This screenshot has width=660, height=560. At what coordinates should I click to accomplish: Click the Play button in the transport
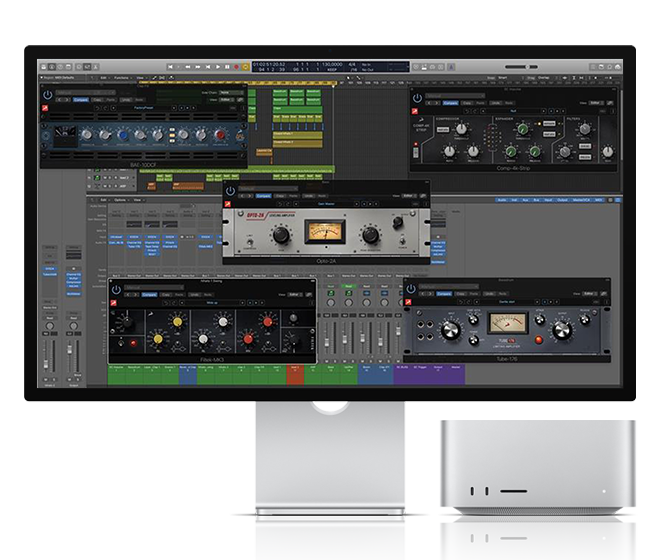[218, 67]
